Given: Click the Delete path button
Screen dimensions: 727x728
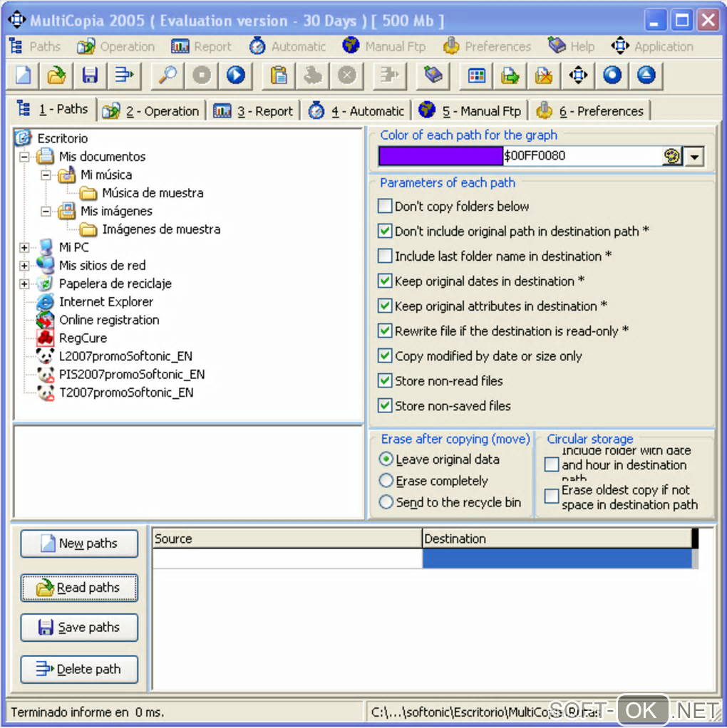Looking at the screenshot, I should tap(79, 670).
